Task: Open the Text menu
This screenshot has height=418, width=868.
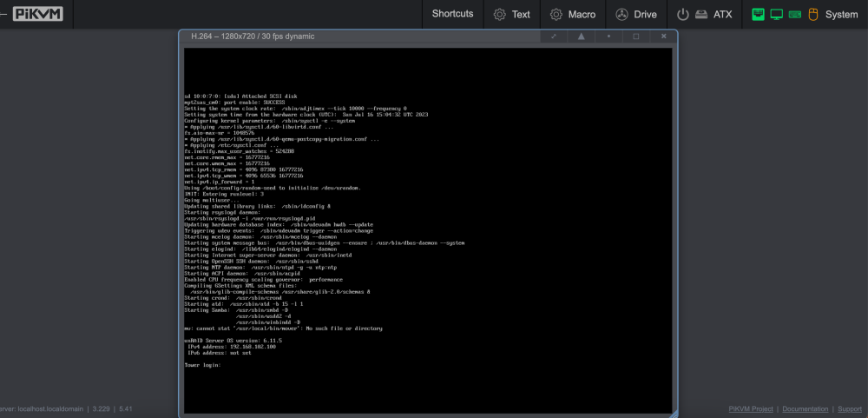Action: 512,15
